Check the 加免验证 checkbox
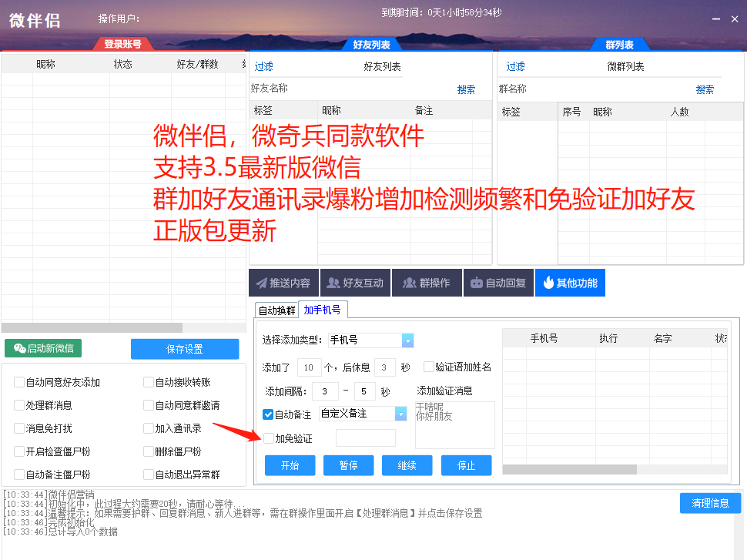 [269, 438]
